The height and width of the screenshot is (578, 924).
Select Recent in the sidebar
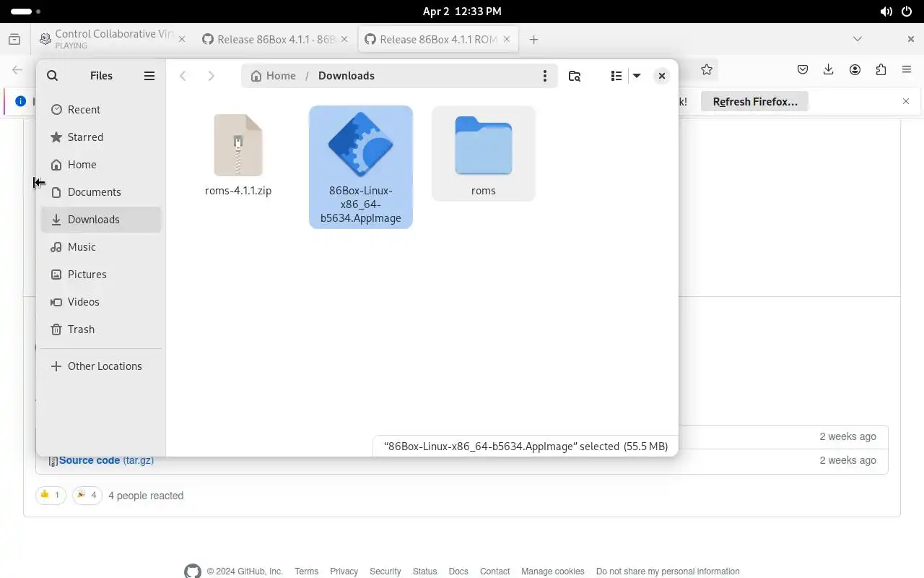(101, 110)
